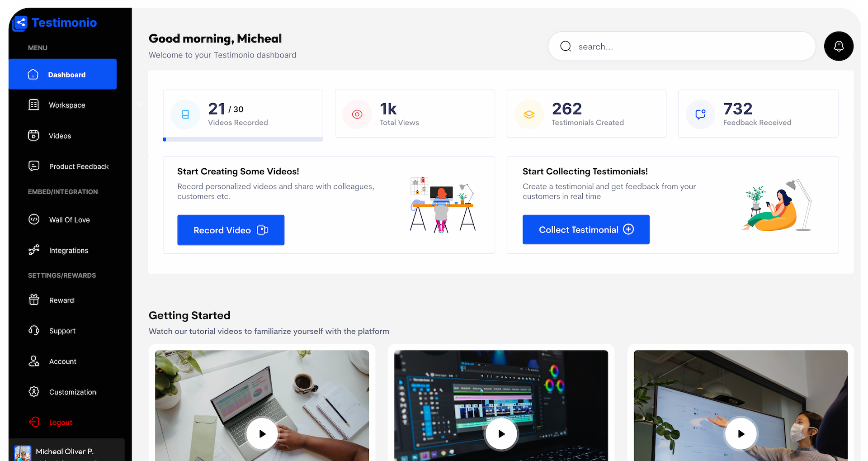Click the Wall Of Love code icon
Viewport: 868px width, 461px height.
(33, 219)
